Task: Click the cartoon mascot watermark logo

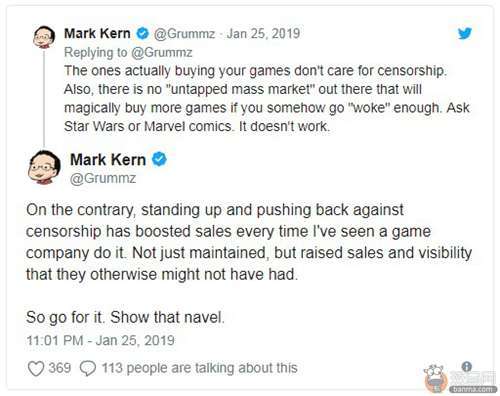Action: point(436,378)
